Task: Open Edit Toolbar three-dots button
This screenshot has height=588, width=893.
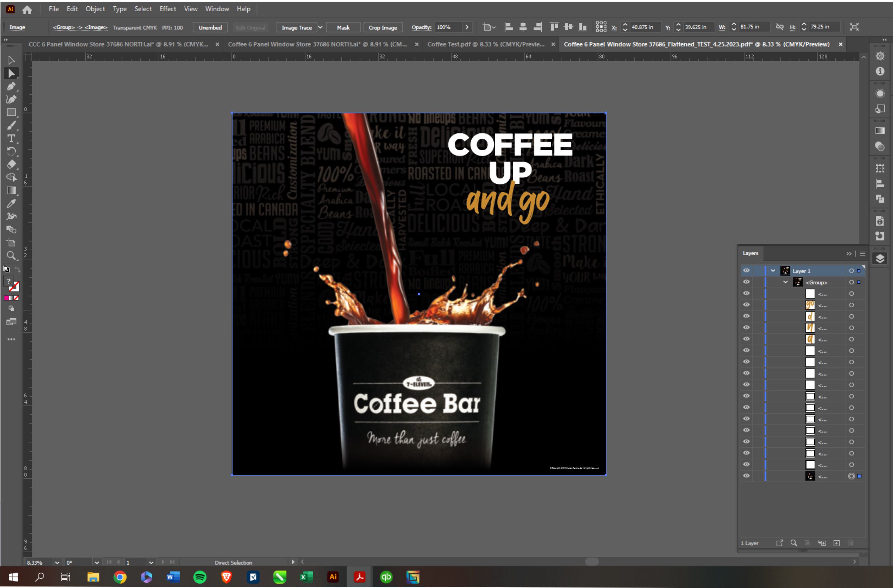Action: [x=11, y=339]
